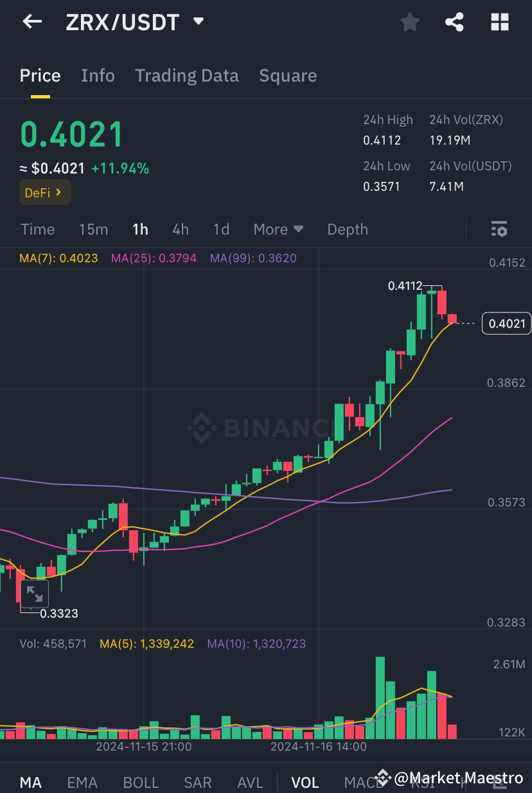Screen dimensions: 532x793
Task: Toggle the BOLL indicator overlay
Action: (x=140, y=782)
